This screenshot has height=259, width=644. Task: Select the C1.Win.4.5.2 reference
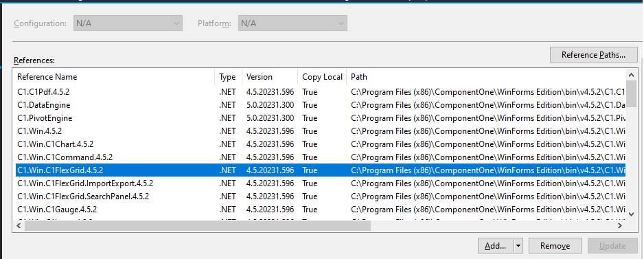click(321, 131)
